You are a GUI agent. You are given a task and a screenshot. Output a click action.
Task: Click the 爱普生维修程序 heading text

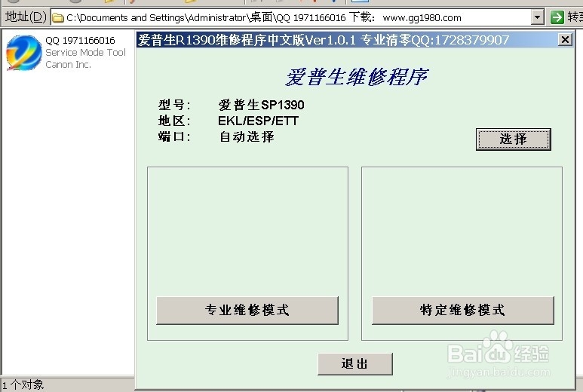coord(357,78)
